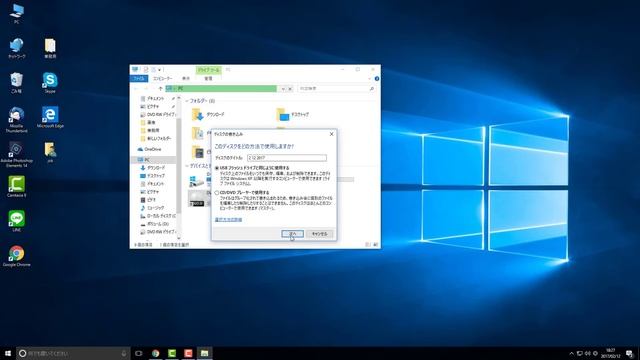Collapse the フォルダー group header
Screen dimensions: 640x360
(187, 101)
